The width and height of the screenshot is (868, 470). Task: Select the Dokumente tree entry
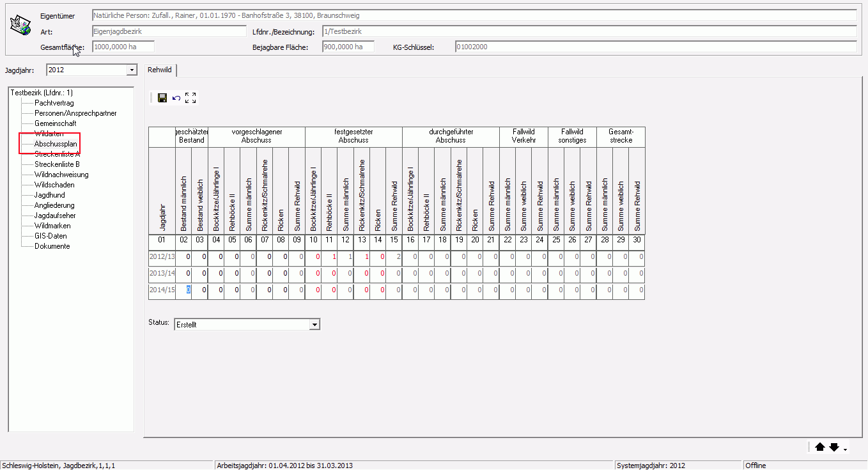[x=52, y=246]
